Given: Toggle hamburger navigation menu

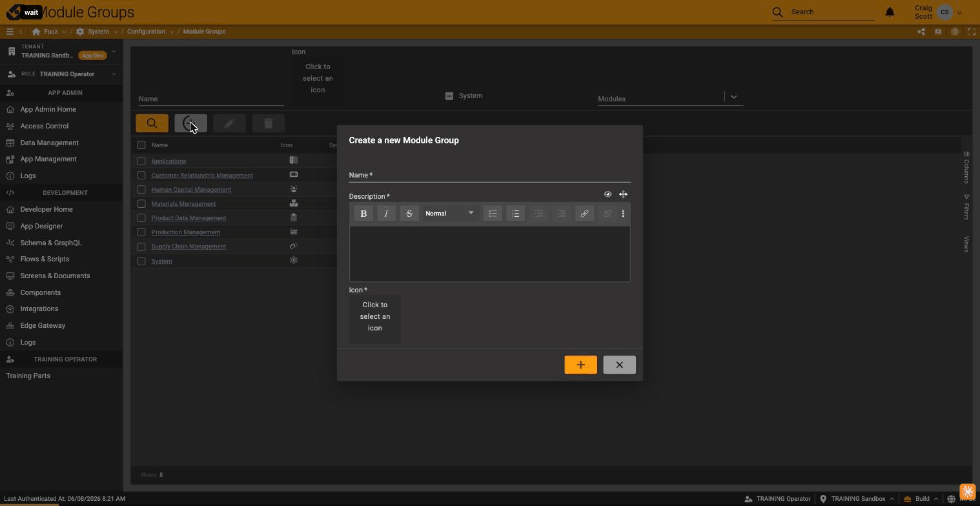Looking at the screenshot, I should pyautogui.click(x=10, y=32).
